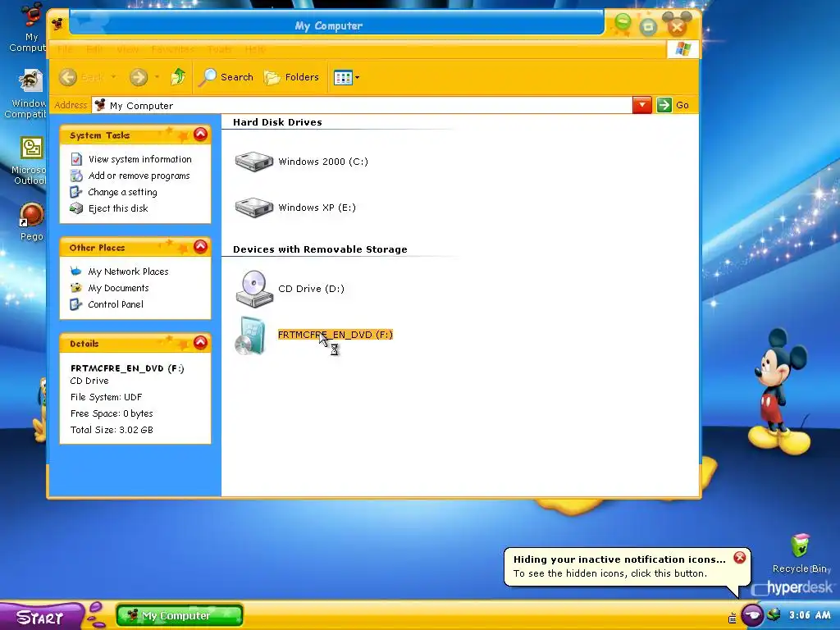Image resolution: width=840 pixels, height=630 pixels.
Task: Click the highlighted FRTMCFRE_EN_DVD (F:) label
Action: pos(336,335)
